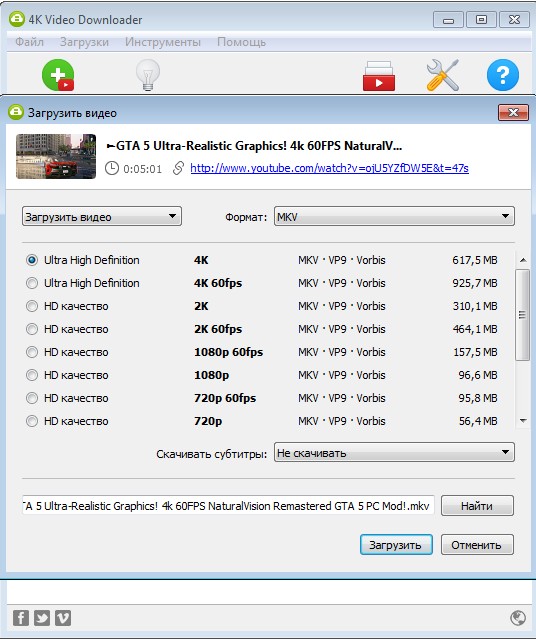The width and height of the screenshot is (536, 639).
Task: Click the 157,5 MB size value
Action: tap(475, 352)
